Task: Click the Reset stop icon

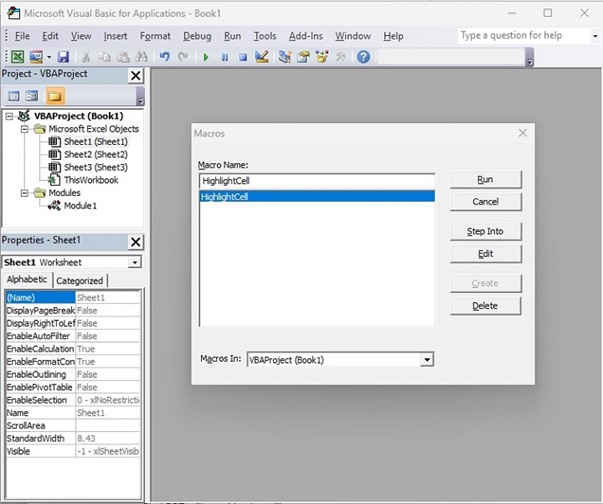Action: click(x=243, y=57)
